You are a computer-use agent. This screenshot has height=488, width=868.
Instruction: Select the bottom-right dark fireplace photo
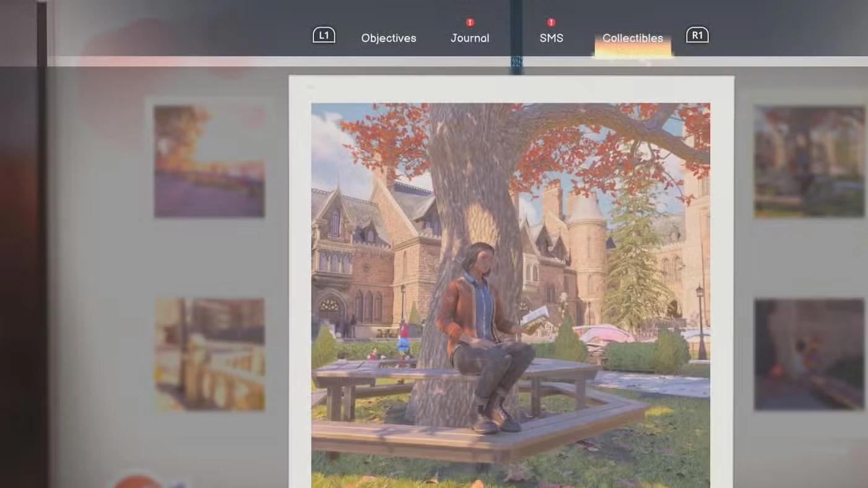tap(809, 354)
